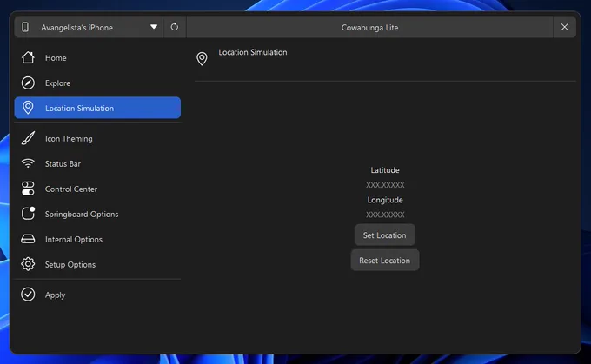Refresh the device list
The height and width of the screenshot is (364, 591).
(175, 27)
